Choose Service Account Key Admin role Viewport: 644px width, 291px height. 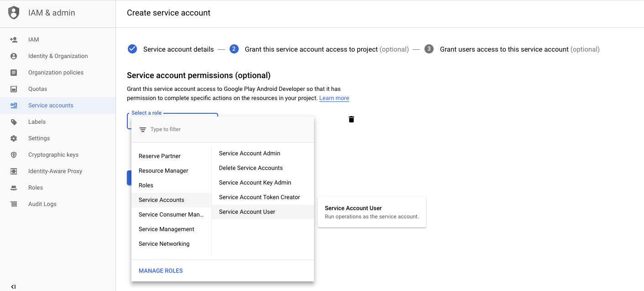click(263, 183)
